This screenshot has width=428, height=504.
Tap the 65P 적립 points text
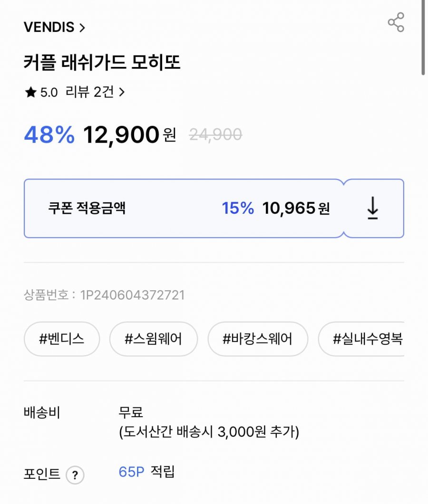point(146,472)
